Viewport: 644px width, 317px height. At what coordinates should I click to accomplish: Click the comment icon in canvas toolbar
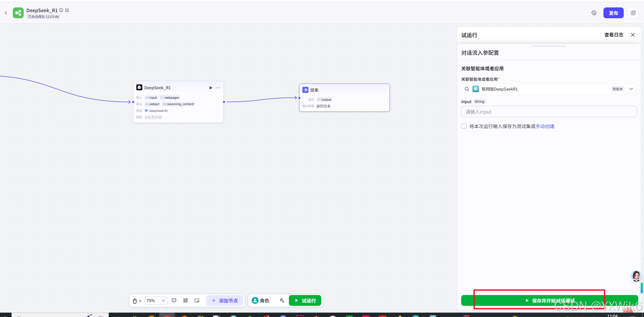pyautogui.click(x=174, y=300)
